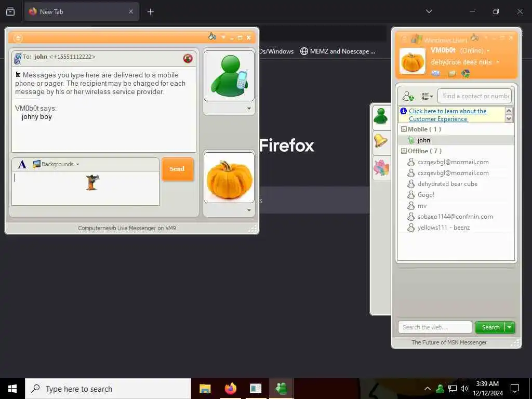Screen dimensions: 532x399
Task: Open the dropdown beside the personal message
Action: pyautogui.click(x=498, y=62)
